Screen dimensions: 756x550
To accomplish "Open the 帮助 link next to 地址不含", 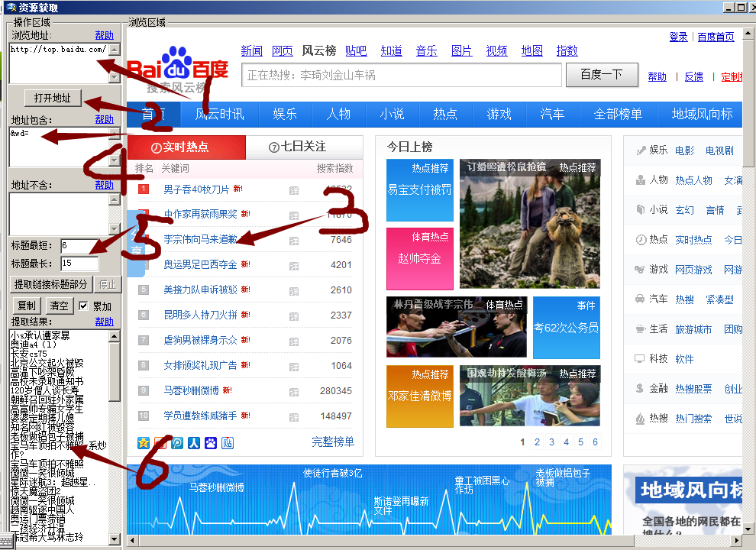I will (x=104, y=185).
